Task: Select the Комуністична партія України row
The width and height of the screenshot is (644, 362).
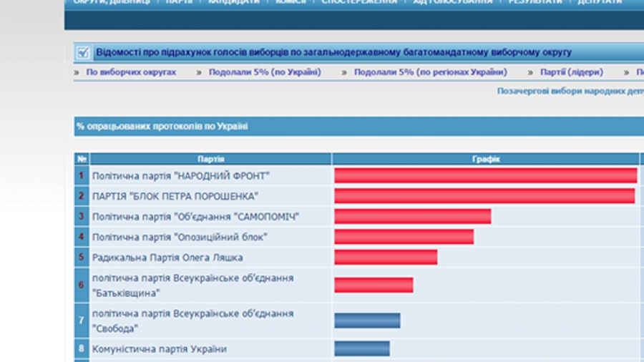Action: [x=159, y=349]
